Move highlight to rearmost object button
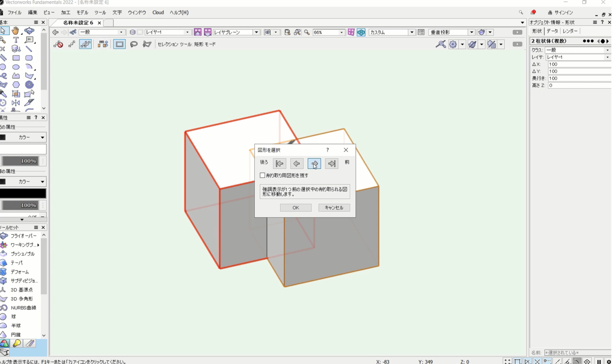Image resolution: width=613 pixels, height=364 pixels. click(279, 163)
